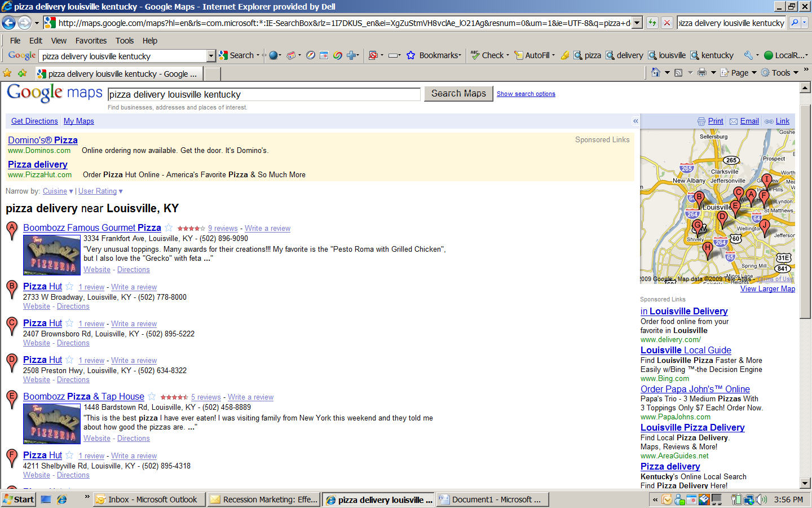Viewport: 812px width, 508px height.
Task: Star the Boombozz Famous Gourmet Pizza listing
Action: (x=169, y=228)
